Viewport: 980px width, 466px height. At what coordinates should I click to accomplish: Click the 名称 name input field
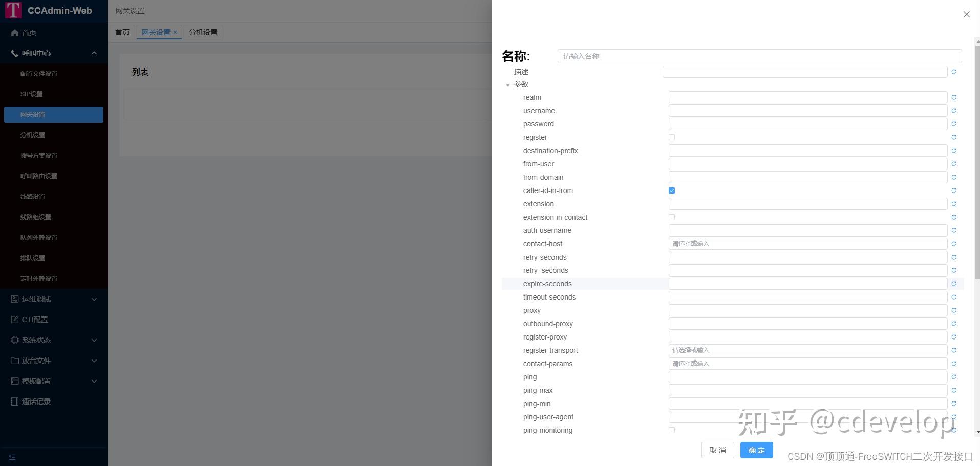pyautogui.click(x=760, y=56)
